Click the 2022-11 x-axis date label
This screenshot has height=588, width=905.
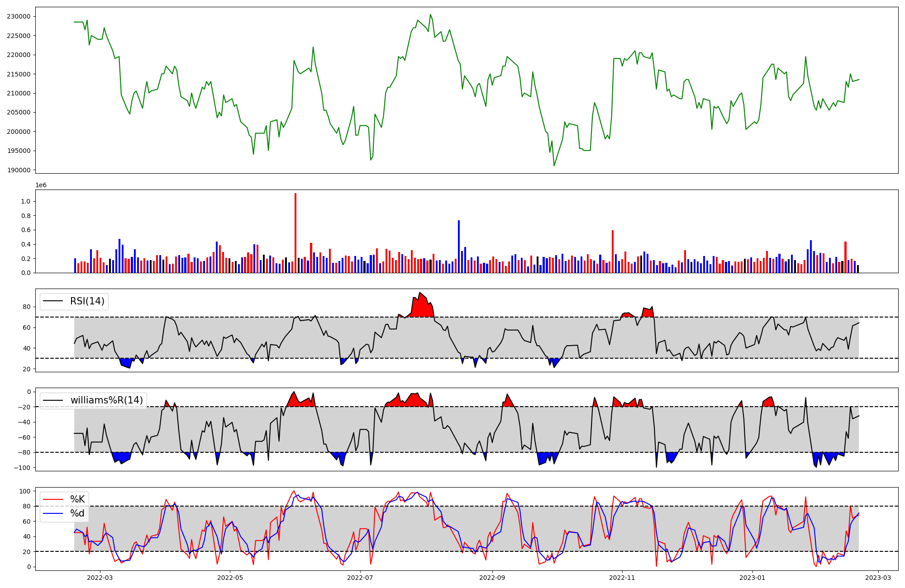tap(622, 578)
